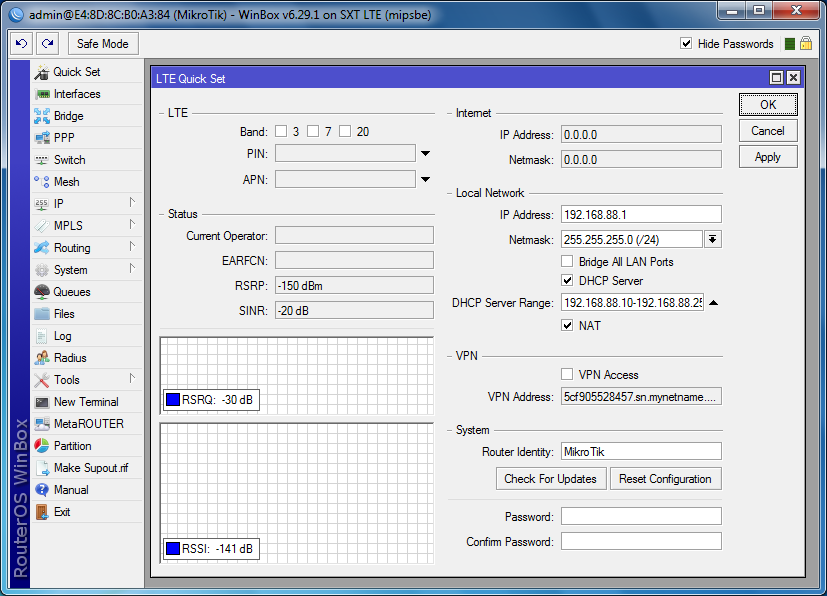Click the Check For Updates button

click(550, 479)
